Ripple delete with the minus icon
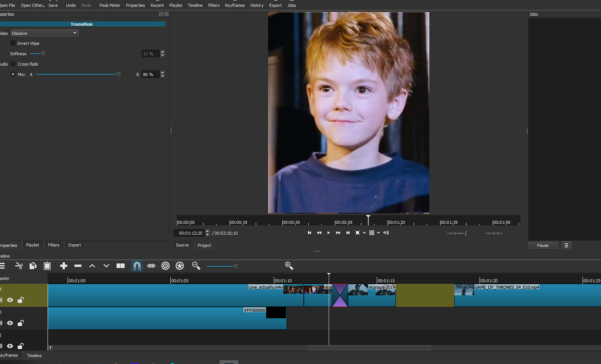Viewport: 601px width, 364px height. pyautogui.click(x=78, y=266)
